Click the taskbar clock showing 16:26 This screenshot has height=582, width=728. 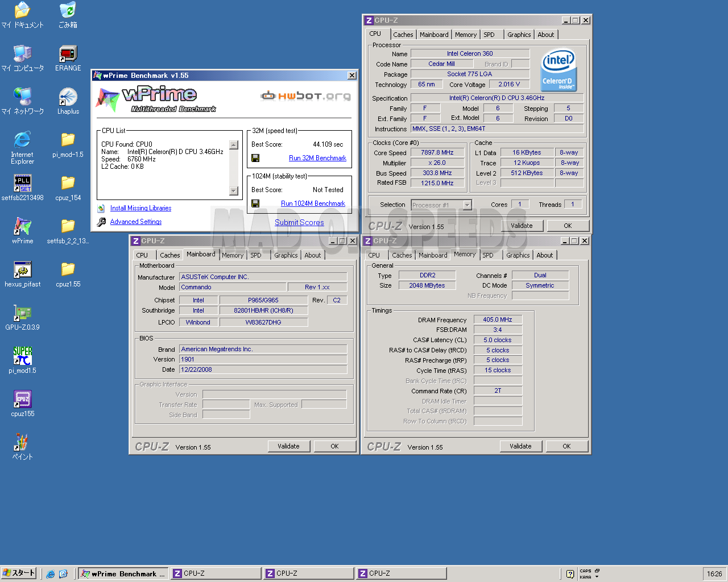714,574
